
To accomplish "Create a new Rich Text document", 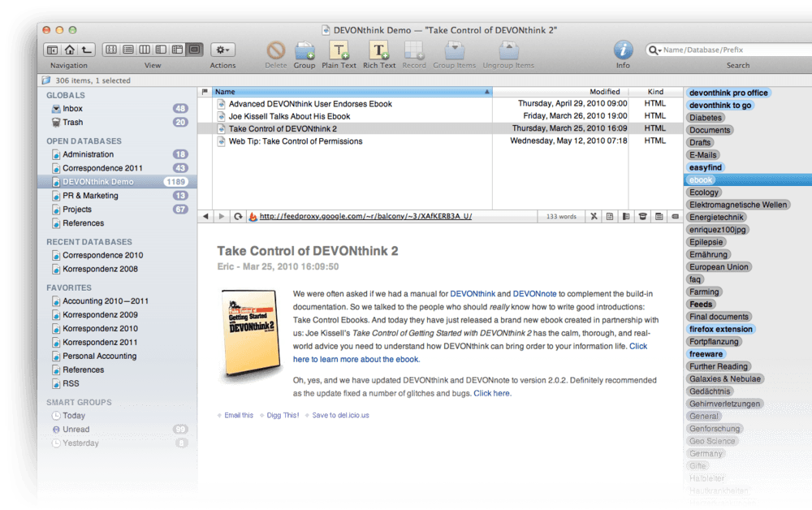I will (x=379, y=50).
